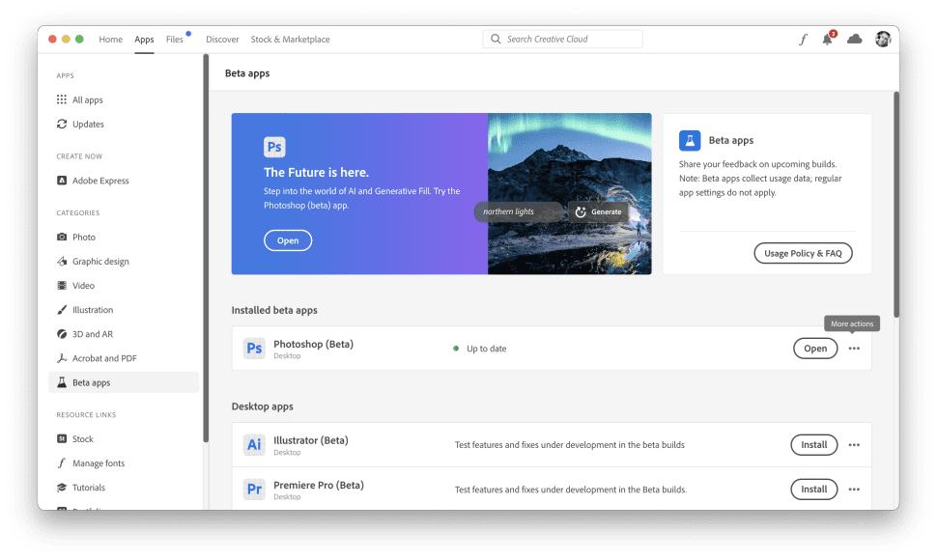The image size is (937, 560).
Task: Open Usage Policy & FAQ
Action: pos(803,253)
